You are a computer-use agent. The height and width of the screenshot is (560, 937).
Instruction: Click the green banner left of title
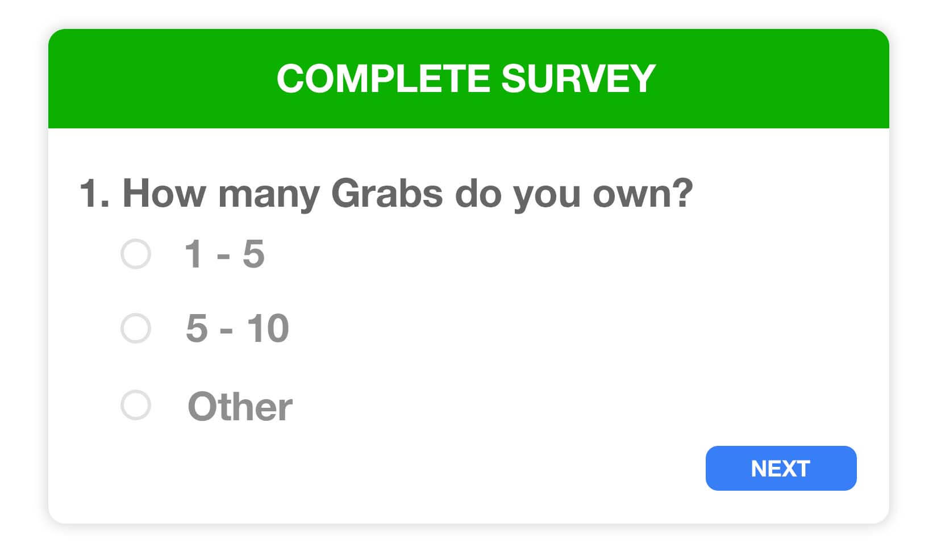[162, 78]
